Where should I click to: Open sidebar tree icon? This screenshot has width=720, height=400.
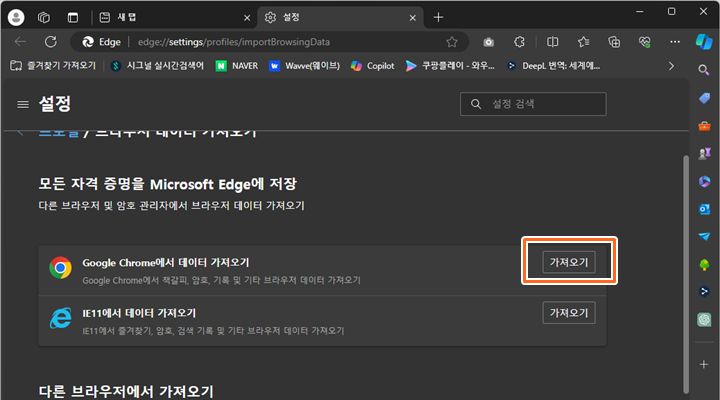[x=704, y=265]
